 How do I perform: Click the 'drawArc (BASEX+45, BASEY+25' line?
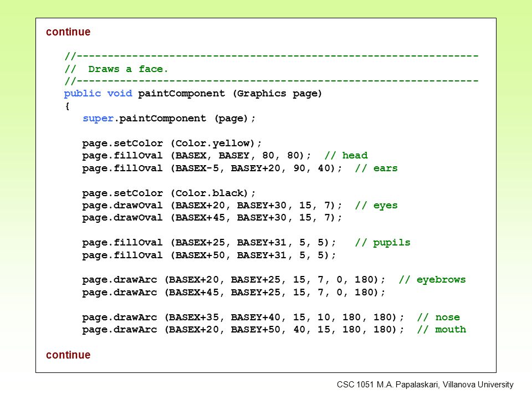coord(234,293)
